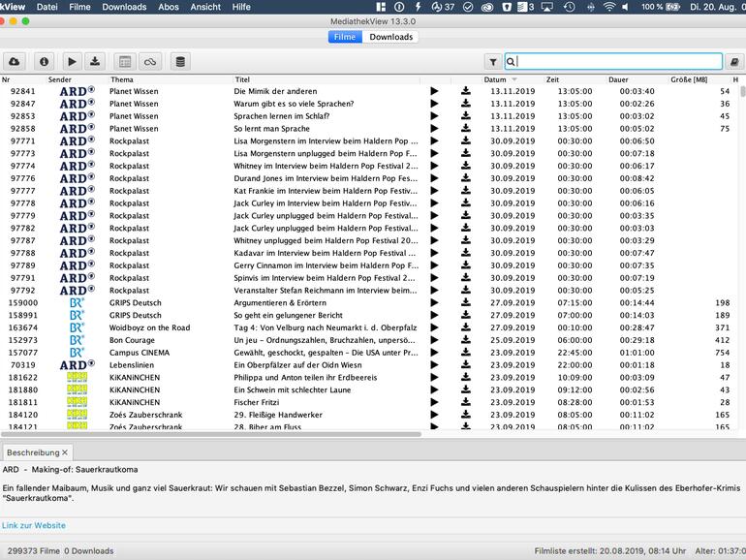This screenshot has height=560, width=746.
Task: Open the Hilfe menu
Action: (x=241, y=7)
